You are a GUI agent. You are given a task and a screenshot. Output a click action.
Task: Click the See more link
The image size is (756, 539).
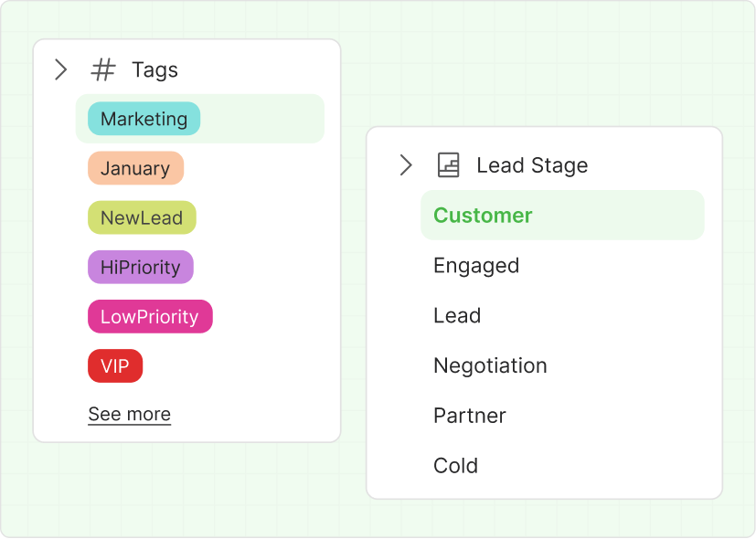pyautogui.click(x=129, y=414)
